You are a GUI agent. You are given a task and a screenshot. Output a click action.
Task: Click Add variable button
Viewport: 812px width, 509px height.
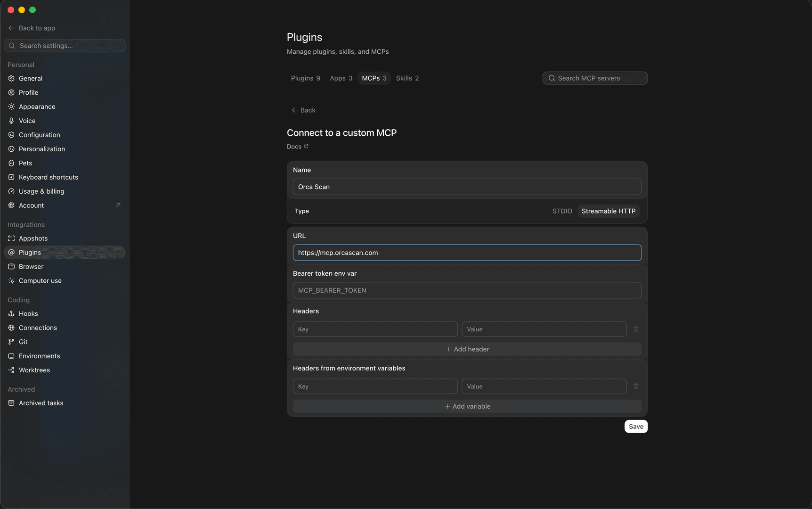point(467,406)
